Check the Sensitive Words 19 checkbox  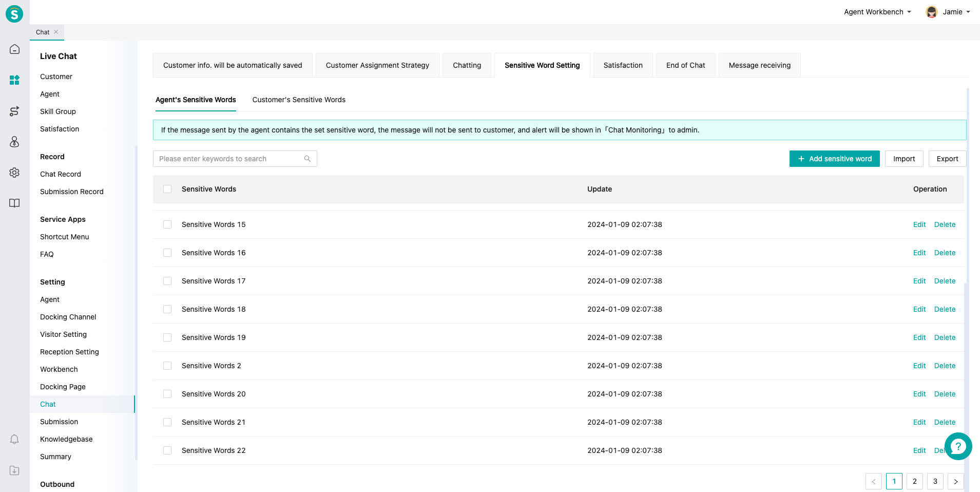click(167, 337)
